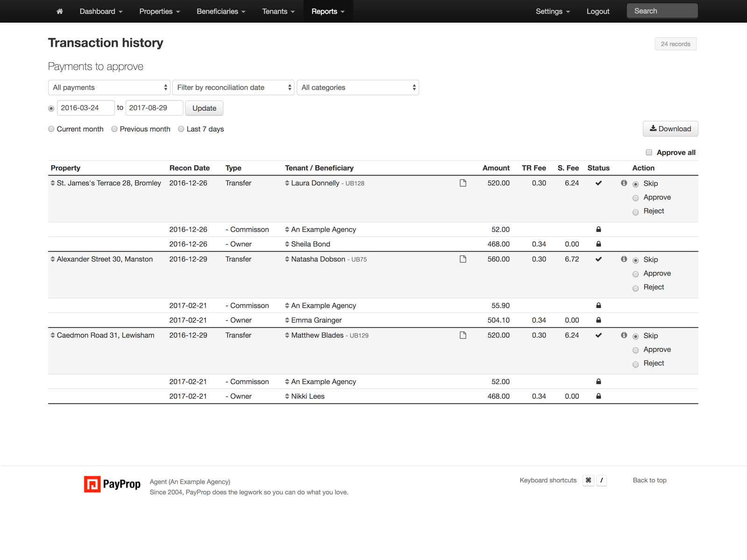Viewport: 747px width, 560px height.
Task: Open document icon for Natasha Dobson transfer
Action: 463,259
